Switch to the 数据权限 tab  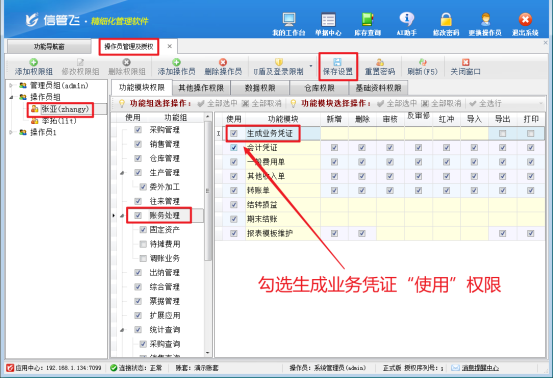[x=260, y=88]
